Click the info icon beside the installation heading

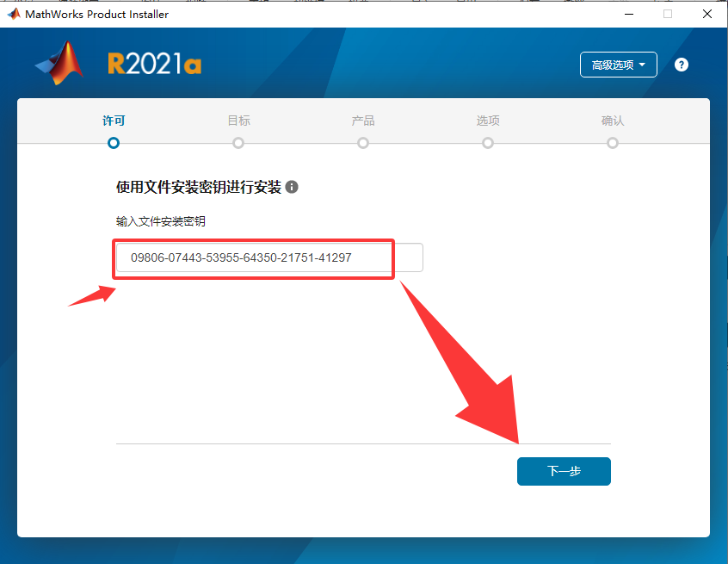[x=292, y=187]
